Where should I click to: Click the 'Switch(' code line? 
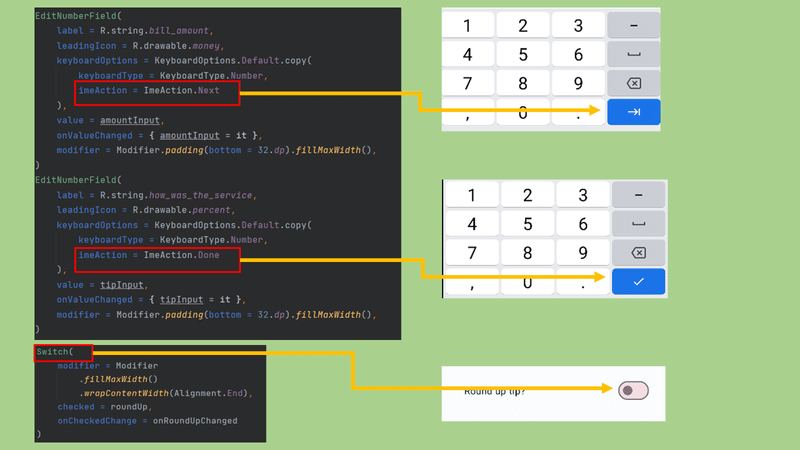click(55, 352)
